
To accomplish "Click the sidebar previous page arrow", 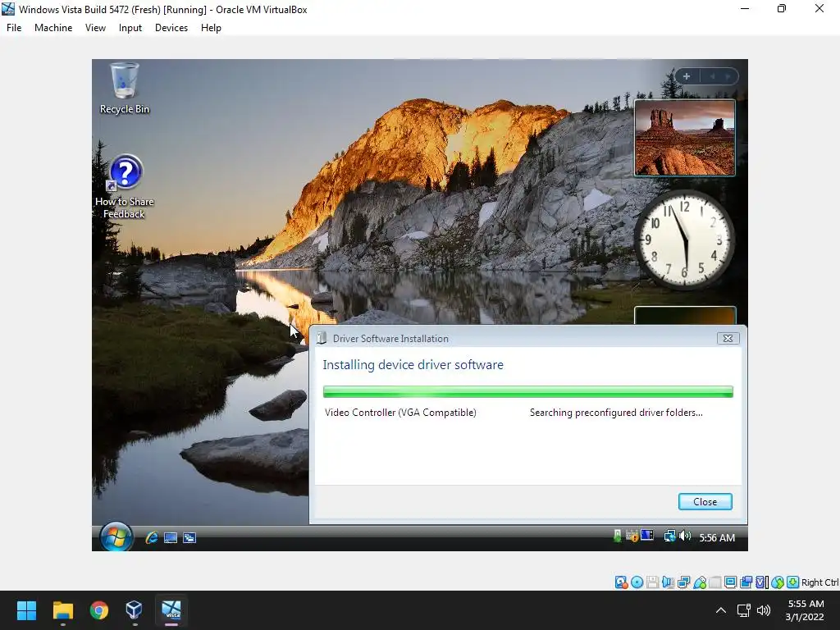I will point(713,76).
